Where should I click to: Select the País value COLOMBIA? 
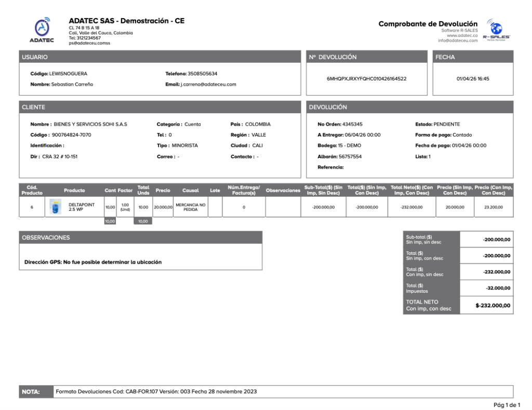pyautogui.click(x=258, y=125)
